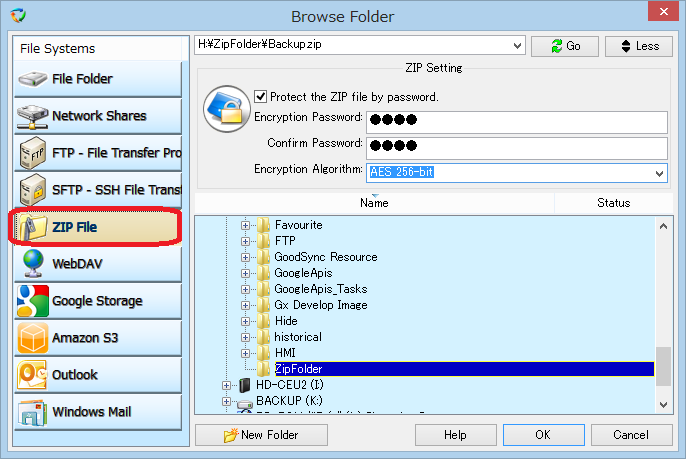Click the tree scrollbar down arrow
Viewport: 686px width, 459px height.
(663, 405)
